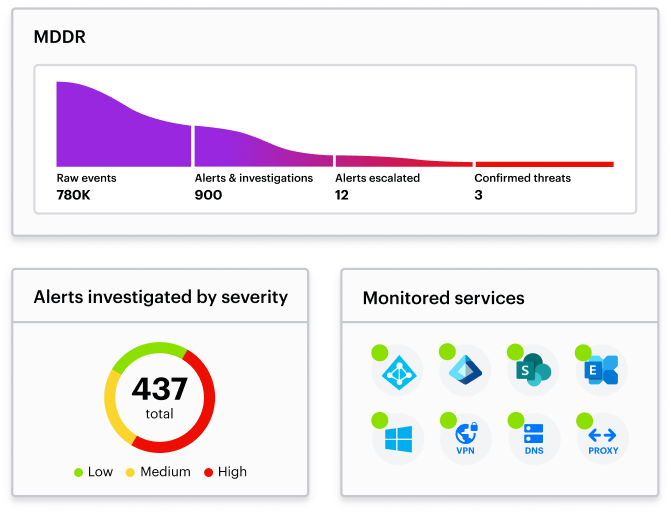Open the Windows monitored service icon
The height and width of the screenshot is (513, 671).
pos(398,439)
